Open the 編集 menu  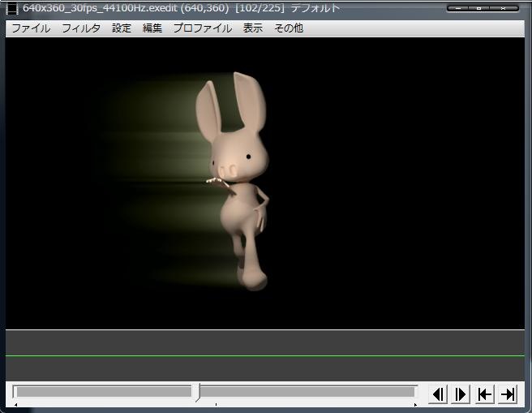[152, 28]
